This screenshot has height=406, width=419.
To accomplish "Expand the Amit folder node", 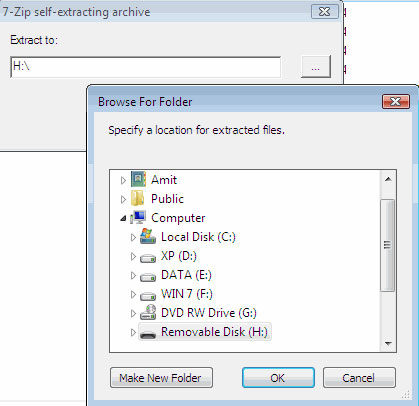I will pyautogui.click(x=123, y=180).
